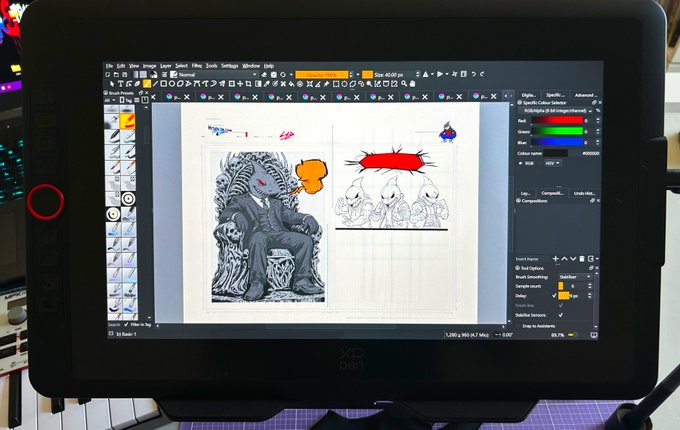This screenshot has width=680, height=430.
Task: Click the Open Document folder icon
Action: coord(116,75)
